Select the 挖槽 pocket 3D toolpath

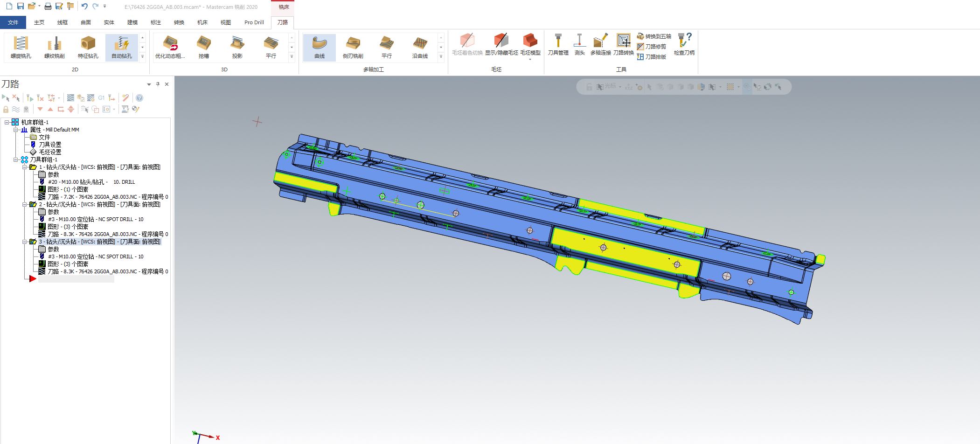pos(204,48)
